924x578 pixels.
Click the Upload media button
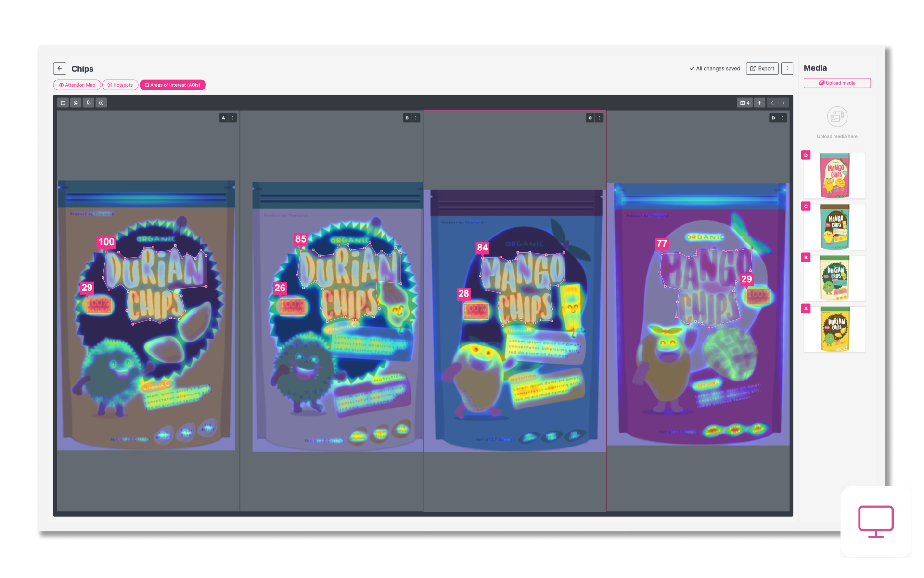[837, 83]
